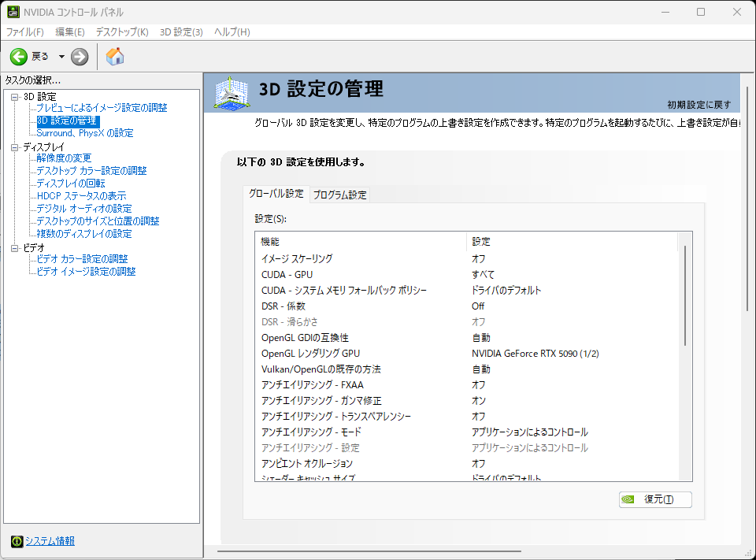756x560 pixels.
Task: Collapse the 3D 設定 tree node
Action: click(x=14, y=97)
